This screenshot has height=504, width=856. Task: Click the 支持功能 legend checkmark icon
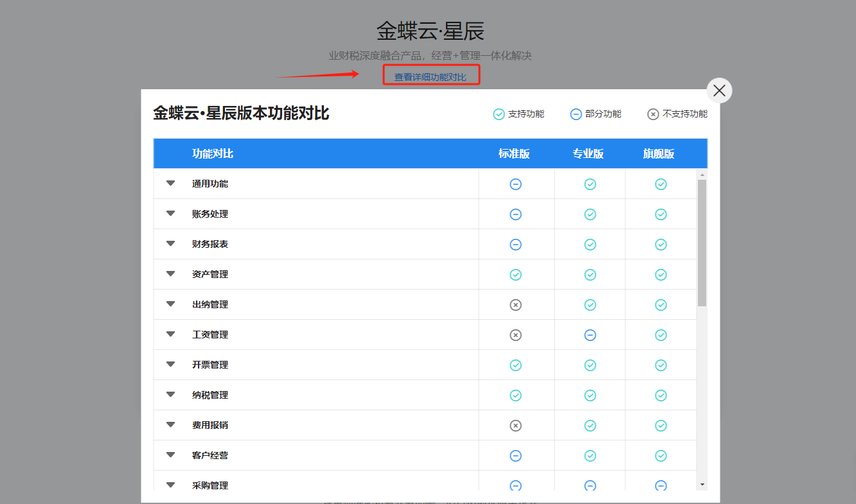click(499, 114)
